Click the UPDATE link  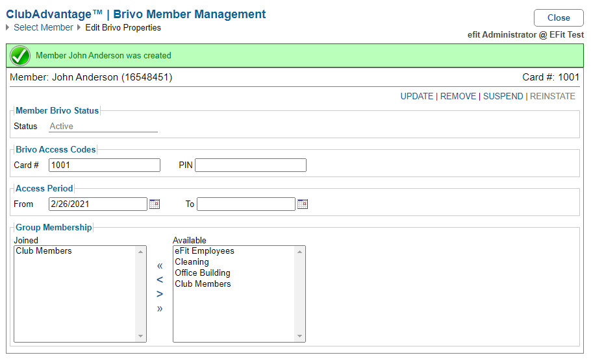tap(417, 97)
